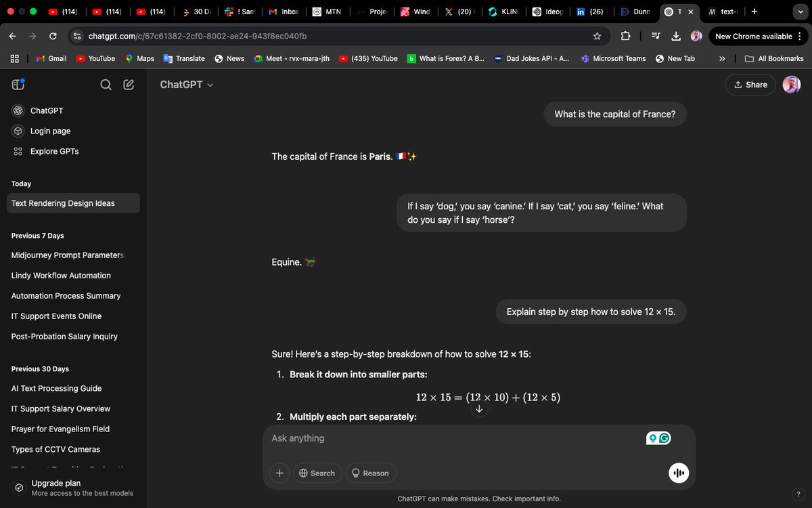The image size is (812, 508).
Task: Start a new chat with compose icon
Action: [129, 85]
